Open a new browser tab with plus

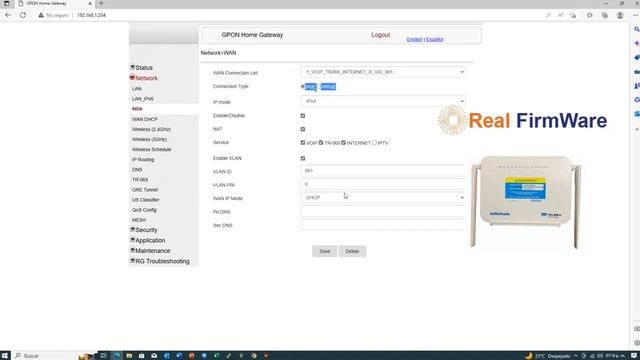(x=101, y=3)
